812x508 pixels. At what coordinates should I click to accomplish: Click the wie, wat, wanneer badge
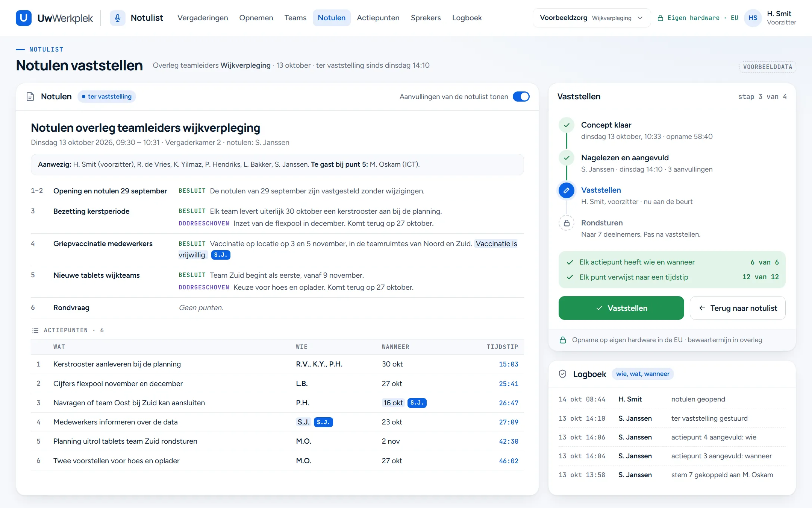pos(642,374)
